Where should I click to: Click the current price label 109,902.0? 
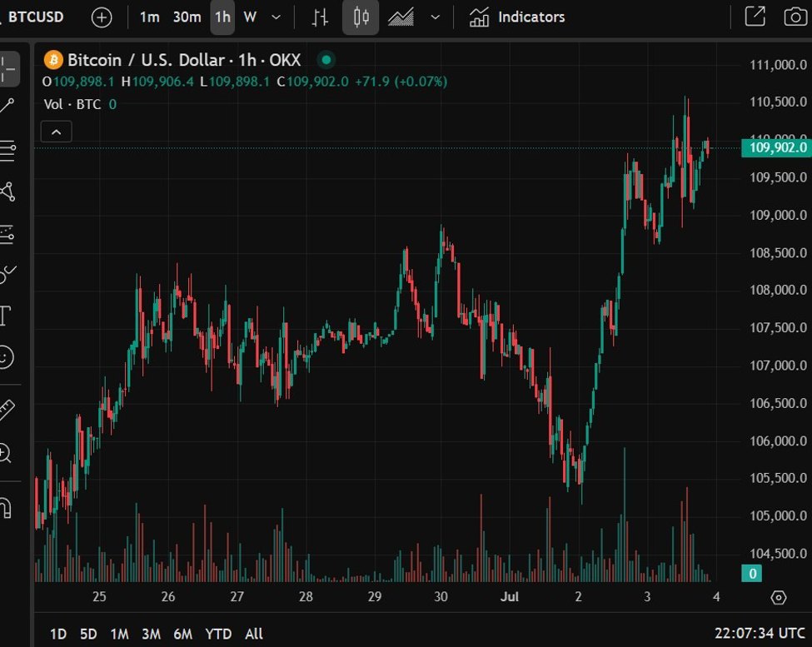point(777,148)
